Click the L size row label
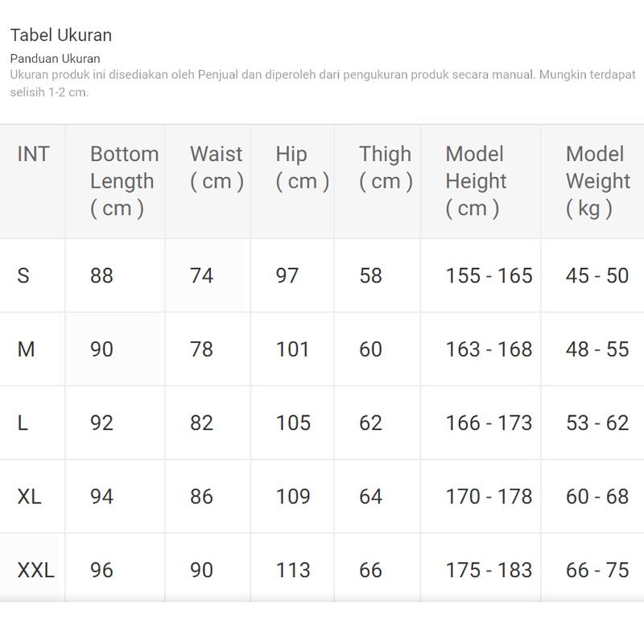 23,423
